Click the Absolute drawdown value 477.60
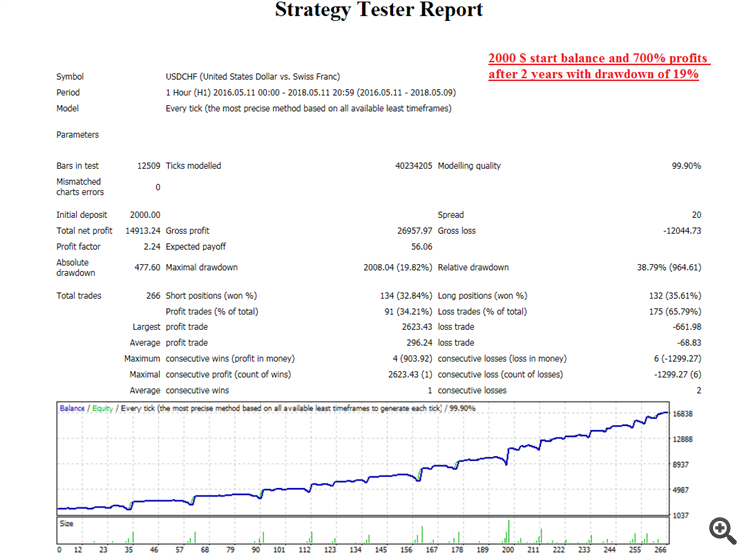 [147, 267]
